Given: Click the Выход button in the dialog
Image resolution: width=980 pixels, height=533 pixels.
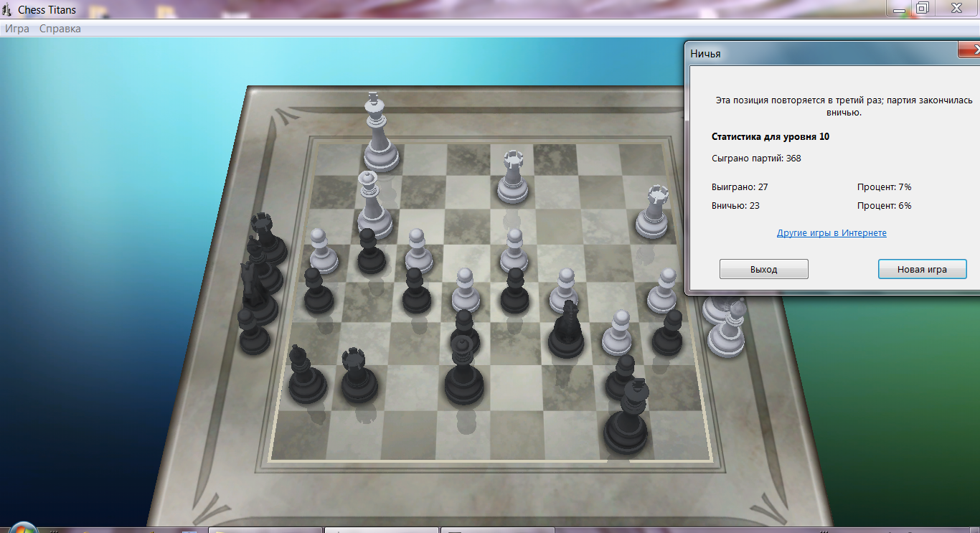Looking at the screenshot, I should coord(764,270).
